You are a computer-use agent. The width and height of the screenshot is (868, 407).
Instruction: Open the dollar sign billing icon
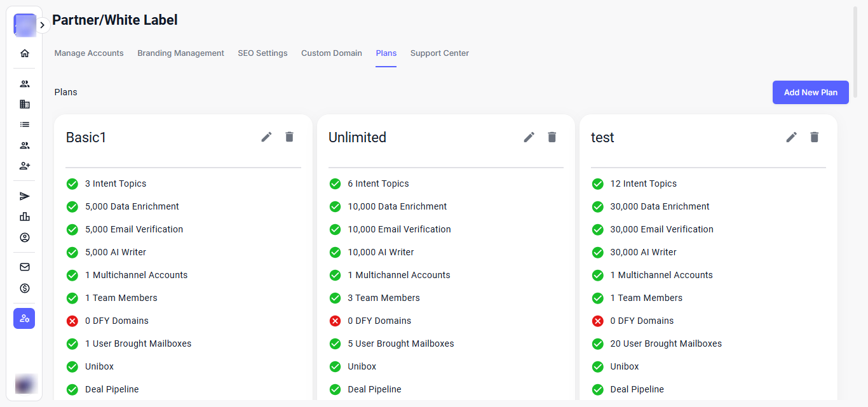25,288
